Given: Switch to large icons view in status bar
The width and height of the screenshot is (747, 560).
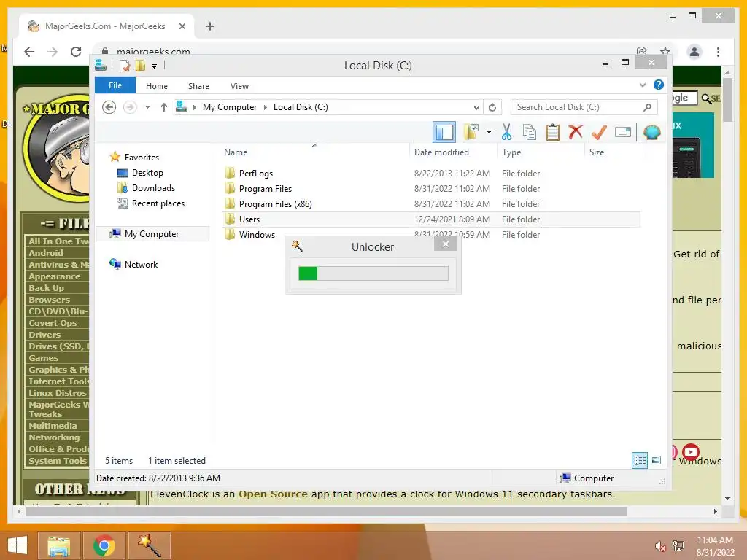Looking at the screenshot, I should 656,460.
